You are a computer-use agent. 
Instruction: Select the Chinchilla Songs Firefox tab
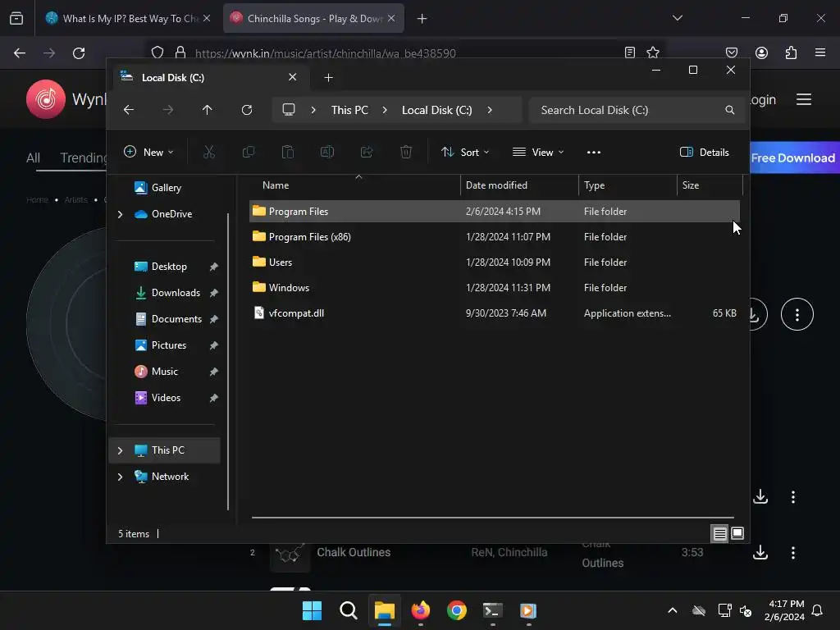point(313,18)
